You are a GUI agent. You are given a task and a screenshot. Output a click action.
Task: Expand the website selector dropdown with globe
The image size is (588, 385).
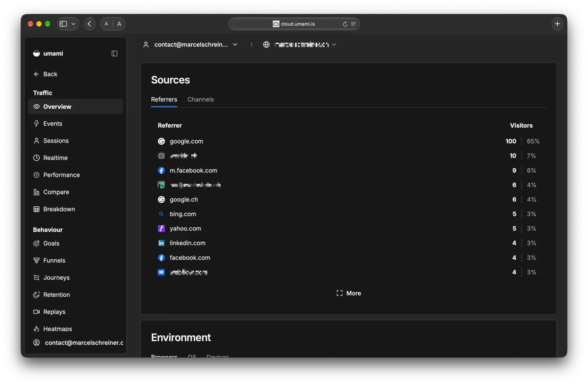pos(300,44)
